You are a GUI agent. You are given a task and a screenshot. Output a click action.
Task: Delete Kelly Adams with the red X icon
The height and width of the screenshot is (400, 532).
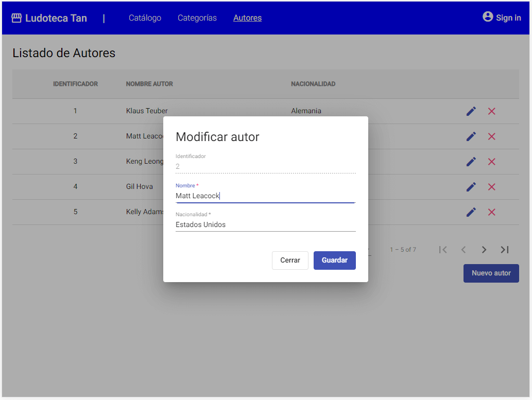[x=491, y=212]
